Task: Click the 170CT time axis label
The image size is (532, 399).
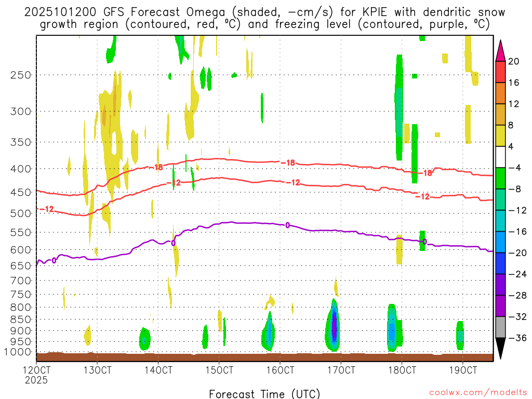Action: pos(341,370)
